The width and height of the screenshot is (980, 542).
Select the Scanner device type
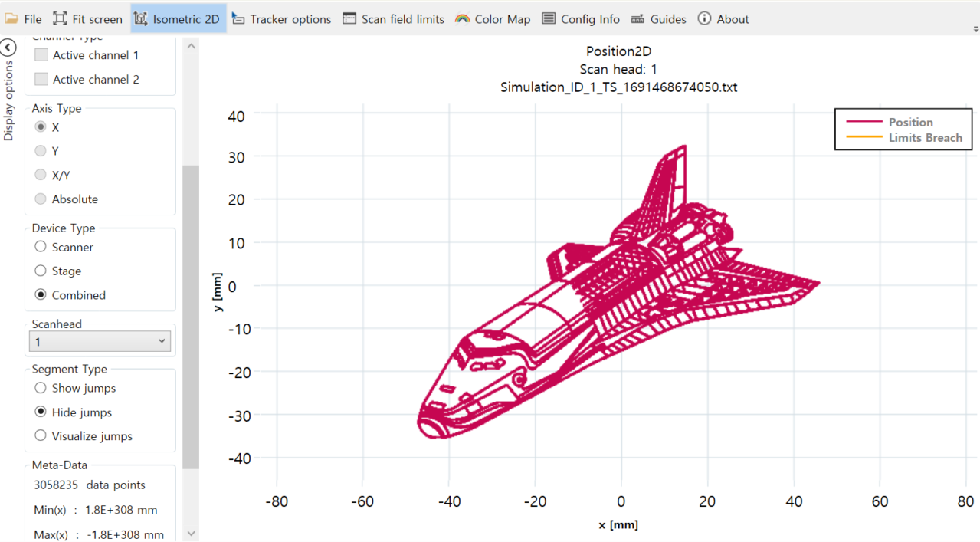[41, 247]
